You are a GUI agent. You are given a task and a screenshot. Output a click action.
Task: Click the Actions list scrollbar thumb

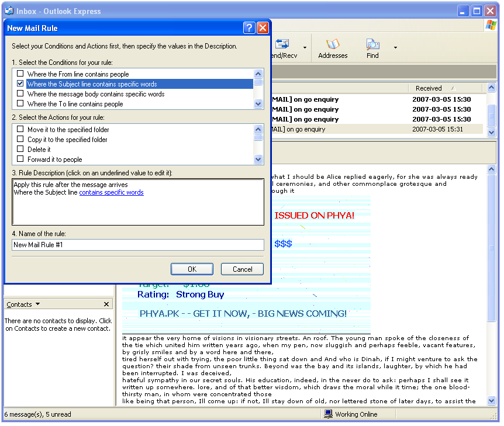click(x=258, y=137)
